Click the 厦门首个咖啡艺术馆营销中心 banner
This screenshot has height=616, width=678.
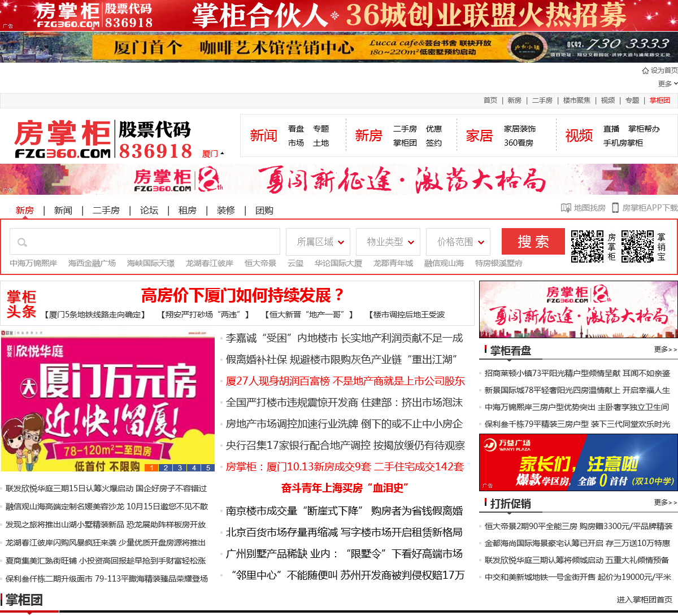pyautogui.click(x=339, y=47)
